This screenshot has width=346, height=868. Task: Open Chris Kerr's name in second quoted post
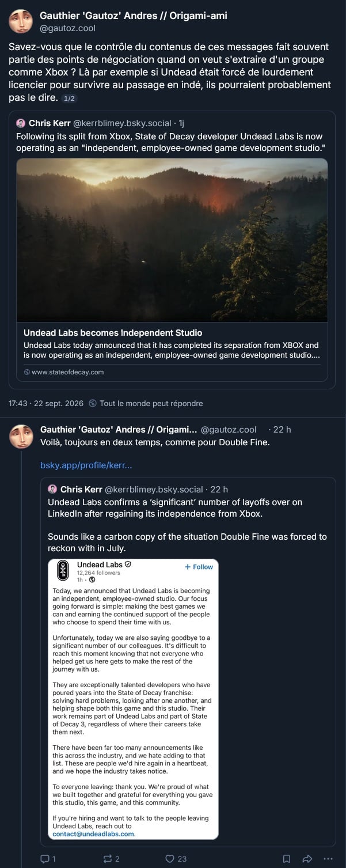click(81, 490)
